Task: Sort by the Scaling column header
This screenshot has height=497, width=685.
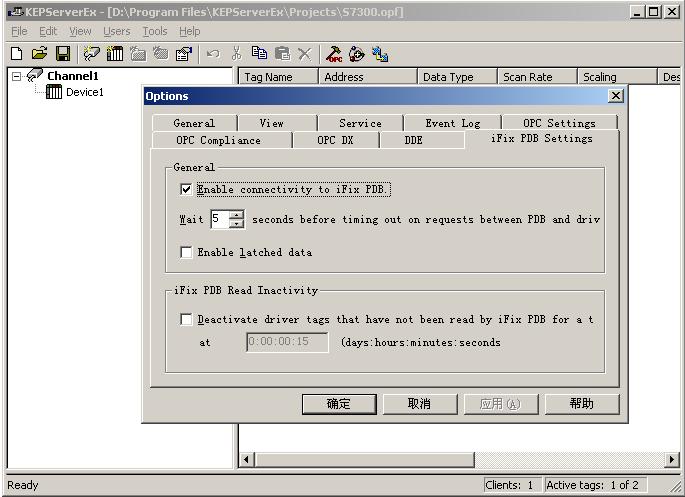Action: click(617, 77)
